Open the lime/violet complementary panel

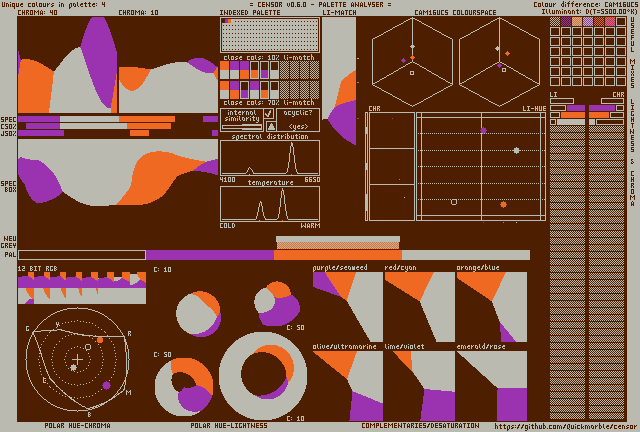click(420, 385)
